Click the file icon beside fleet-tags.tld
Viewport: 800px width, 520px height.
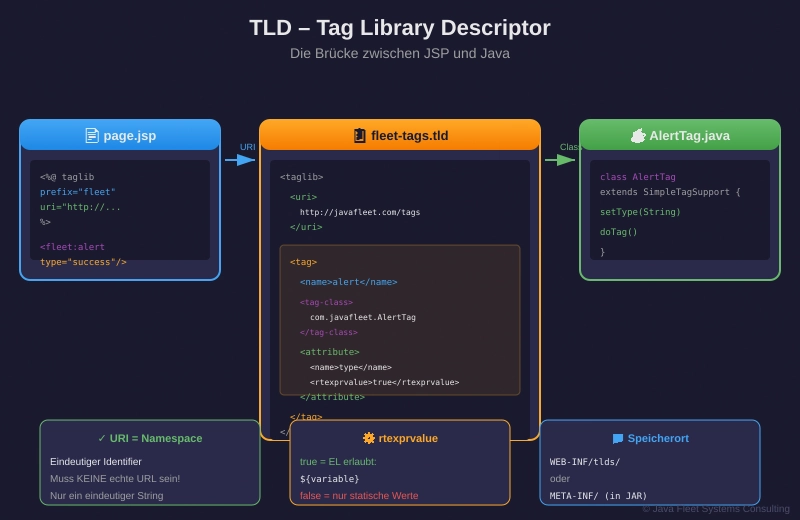pos(359,135)
